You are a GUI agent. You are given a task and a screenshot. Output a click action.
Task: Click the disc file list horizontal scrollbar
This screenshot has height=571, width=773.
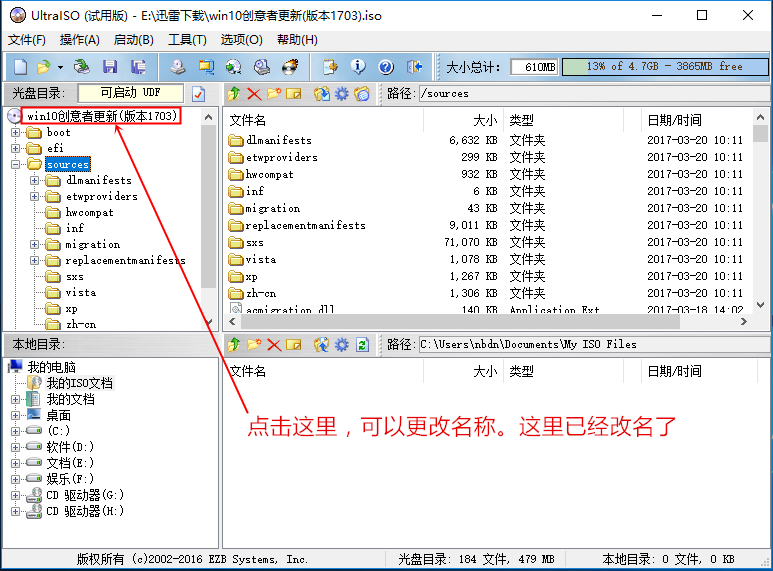coord(459,322)
